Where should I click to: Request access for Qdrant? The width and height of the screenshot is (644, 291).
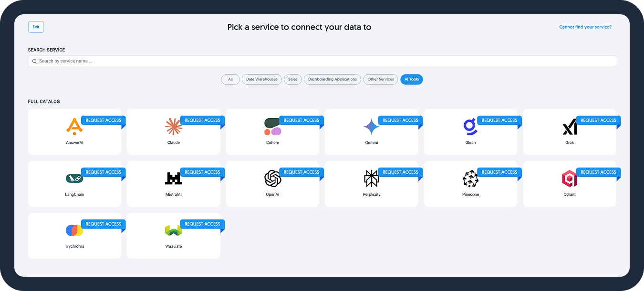598,172
